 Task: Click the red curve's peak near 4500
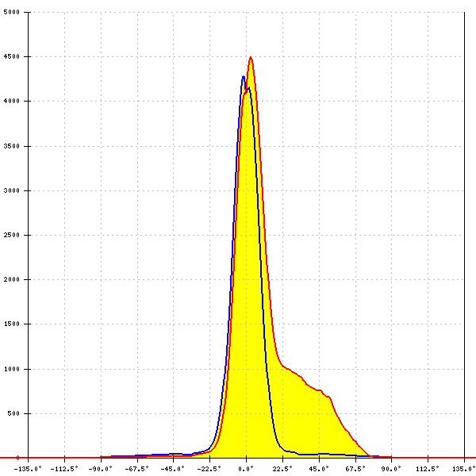pos(251,57)
